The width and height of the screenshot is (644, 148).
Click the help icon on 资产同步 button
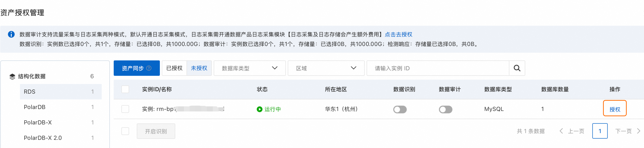coord(149,68)
